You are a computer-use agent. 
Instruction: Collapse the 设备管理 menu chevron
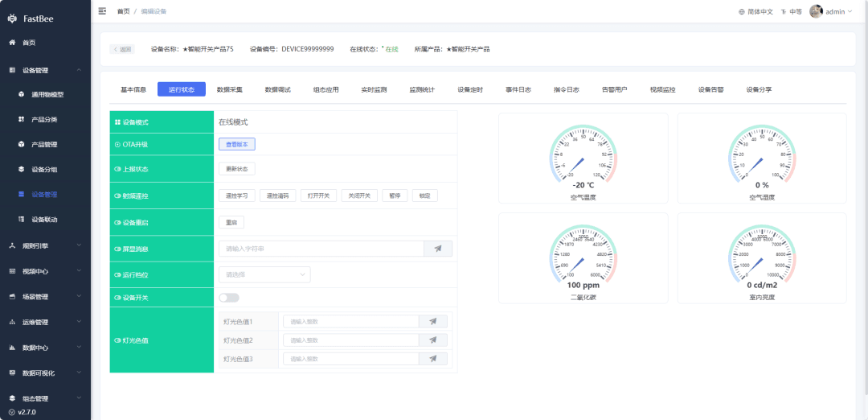79,70
